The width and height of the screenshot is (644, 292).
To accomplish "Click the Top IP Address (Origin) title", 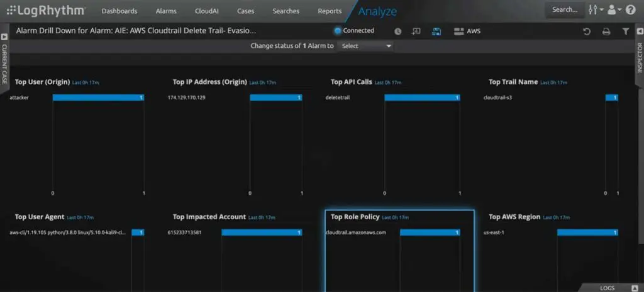I will pos(209,82).
